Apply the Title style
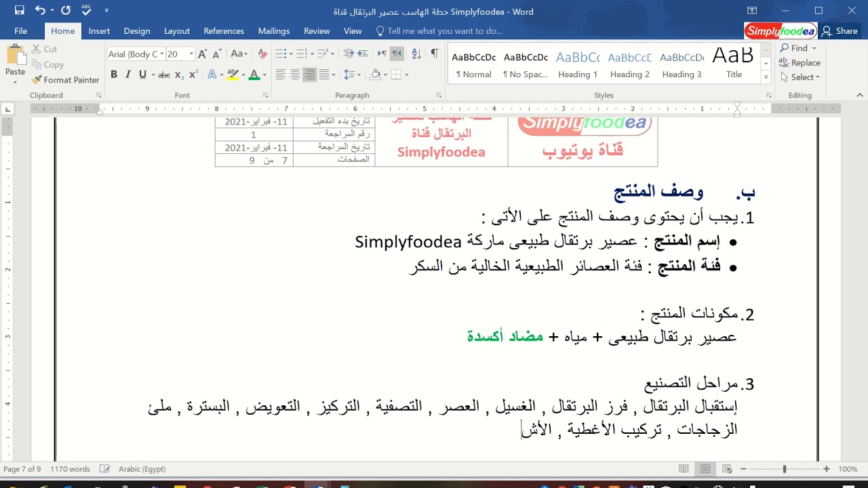Image resolution: width=868 pixels, height=488 pixels. click(734, 65)
